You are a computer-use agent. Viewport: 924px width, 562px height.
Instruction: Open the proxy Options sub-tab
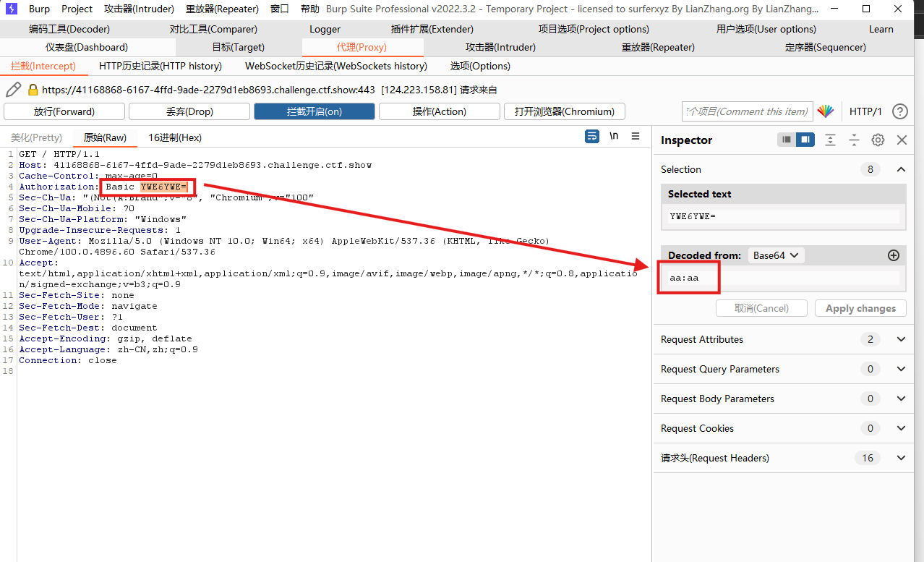point(480,66)
